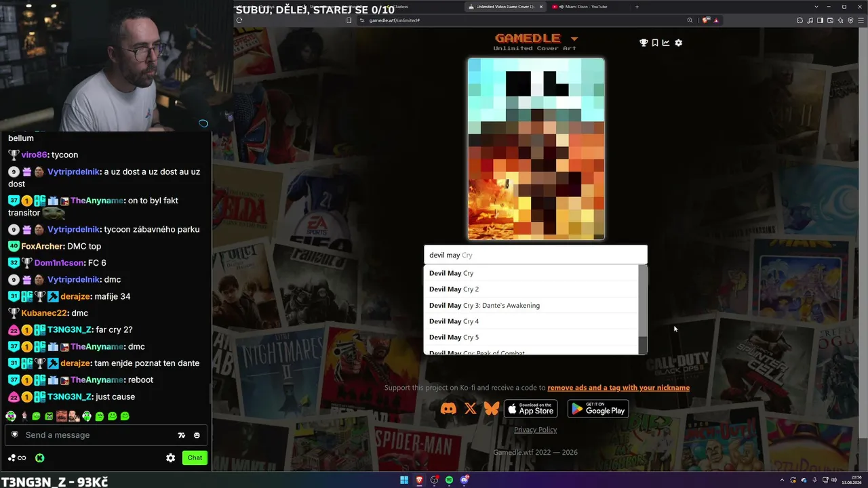Click the green K badge below chat input

pyautogui.click(x=40, y=458)
